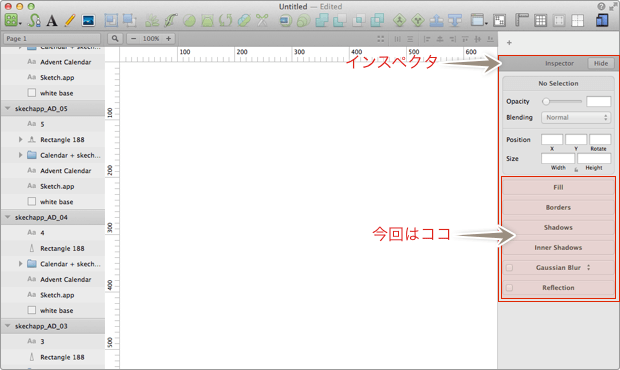Click the Distribute vertically icon
Image resolution: width=620 pixels, height=370 pixels.
pos(410,39)
